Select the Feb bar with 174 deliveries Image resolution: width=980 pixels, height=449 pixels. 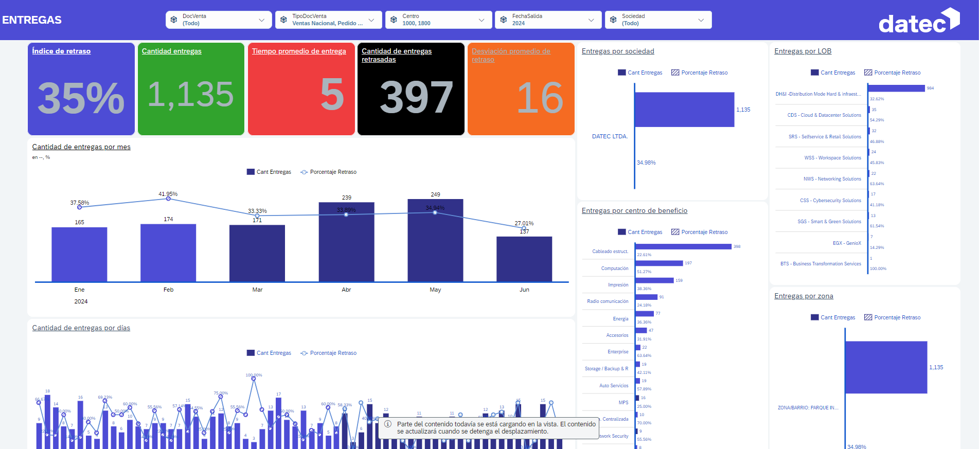click(168, 253)
